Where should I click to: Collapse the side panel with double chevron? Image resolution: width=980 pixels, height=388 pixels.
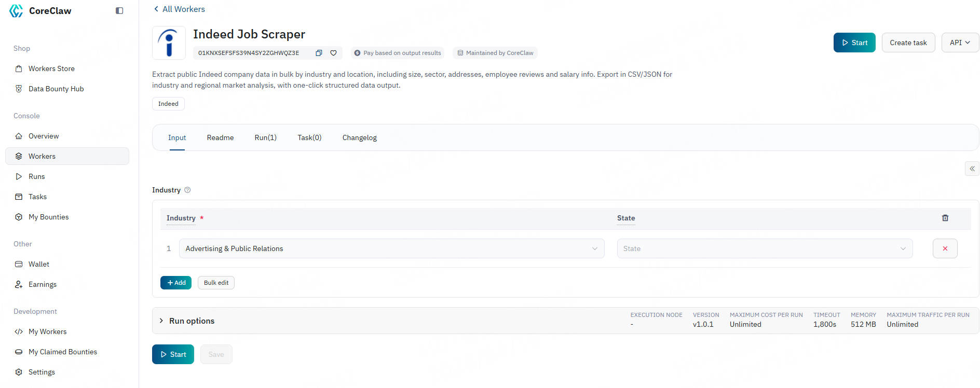pyautogui.click(x=972, y=169)
